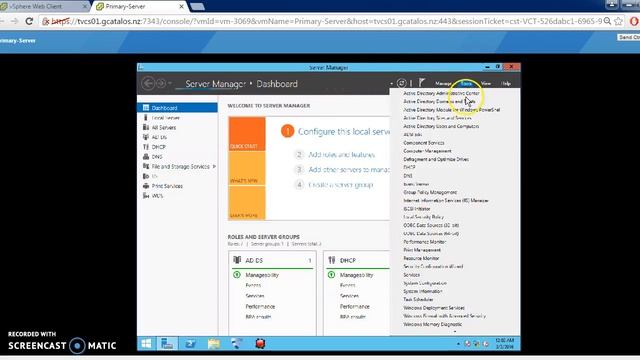Open PowerShell icon in VM taskbar
Screen dimensions: 640x360
(x=190, y=344)
